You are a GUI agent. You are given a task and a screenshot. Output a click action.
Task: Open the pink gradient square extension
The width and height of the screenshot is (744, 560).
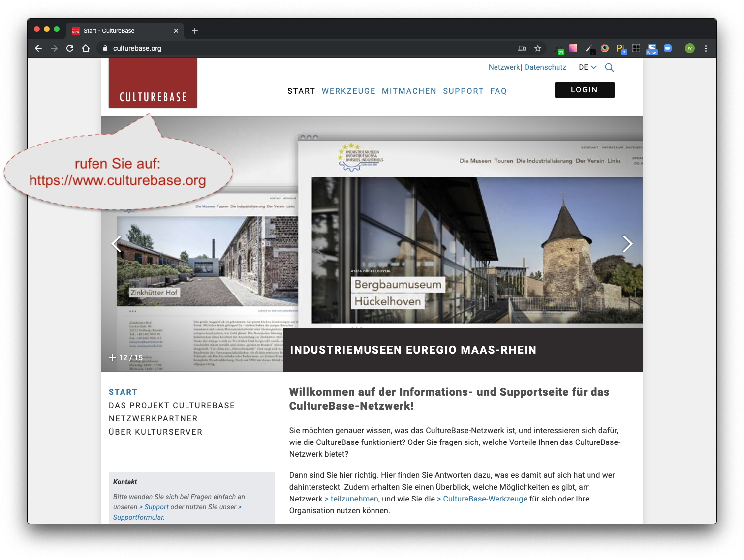[573, 48]
